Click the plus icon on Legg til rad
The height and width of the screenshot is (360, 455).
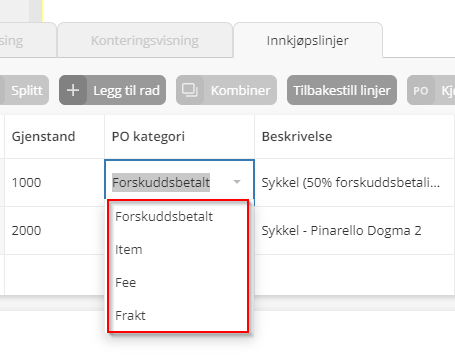73,90
